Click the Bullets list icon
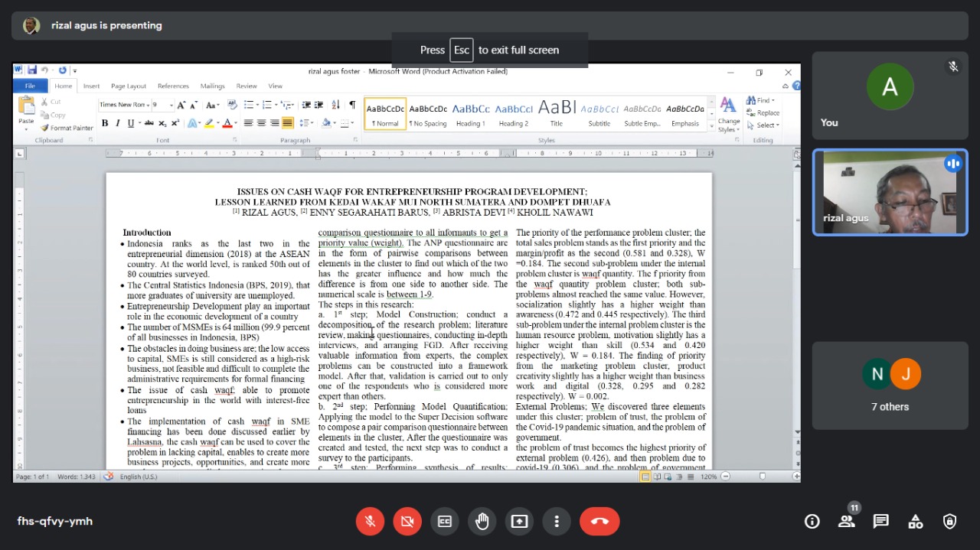Viewport: 980px width, 550px height. pyautogui.click(x=250, y=106)
